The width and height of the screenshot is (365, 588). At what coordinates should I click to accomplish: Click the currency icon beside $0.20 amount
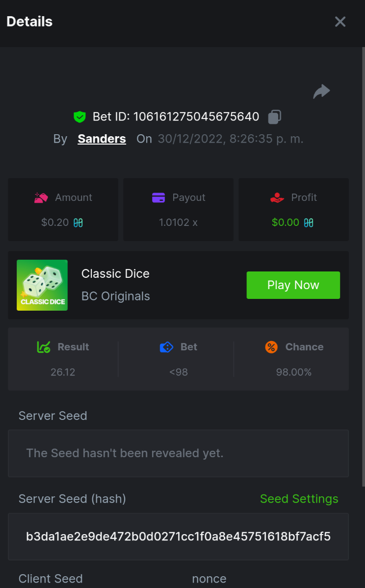tap(78, 222)
